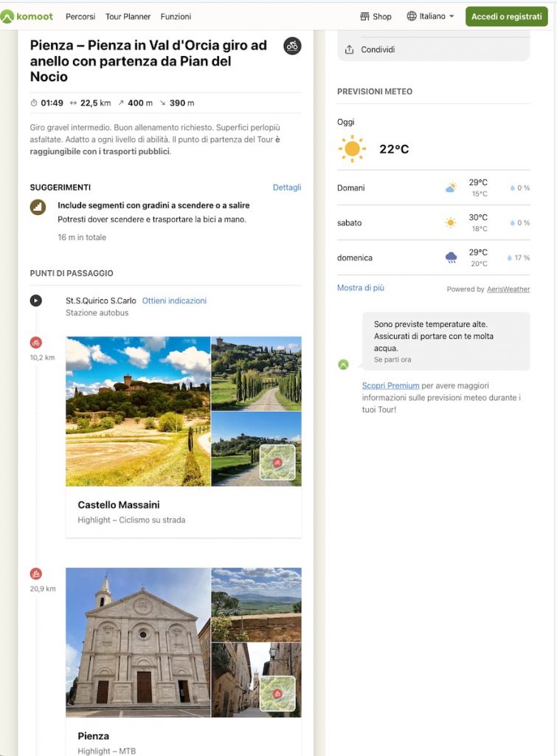This screenshot has width=557, height=756.
Task: Click 'Stazione autobus' label
Action: [97, 313]
